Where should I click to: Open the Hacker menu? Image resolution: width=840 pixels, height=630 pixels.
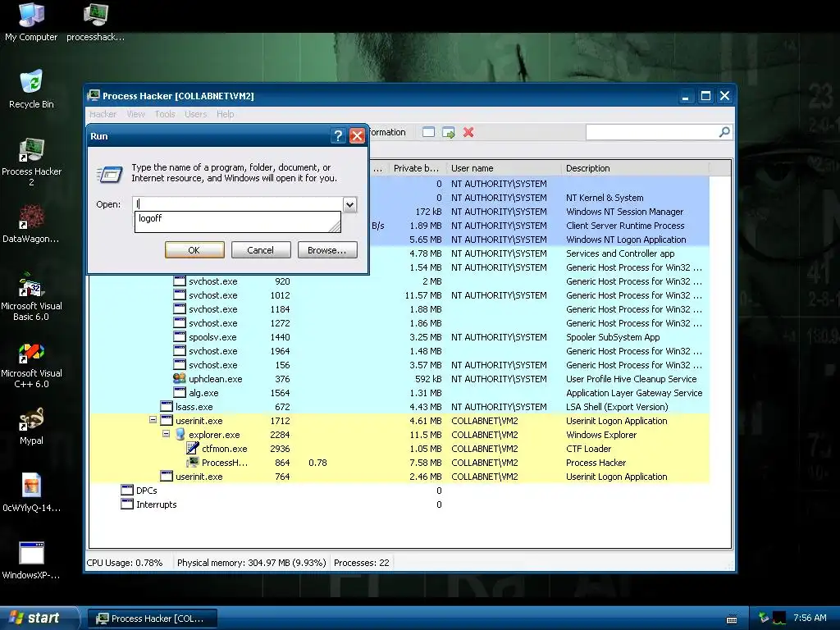103,114
